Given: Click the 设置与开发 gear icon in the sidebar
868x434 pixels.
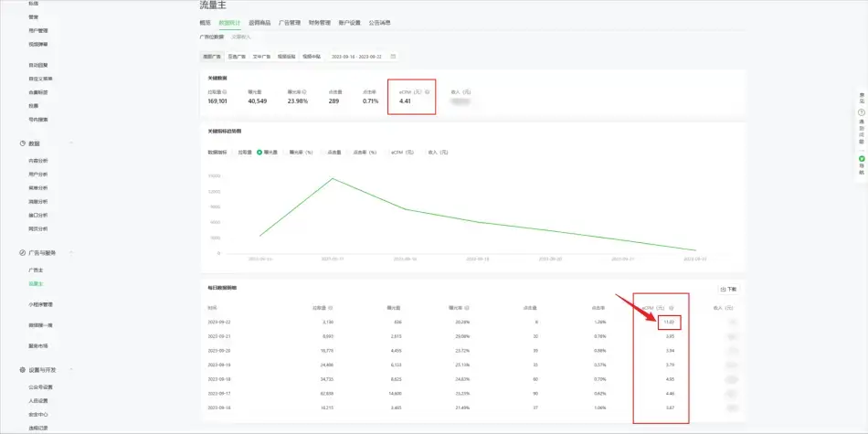Looking at the screenshot, I should pyautogui.click(x=22, y=370).
